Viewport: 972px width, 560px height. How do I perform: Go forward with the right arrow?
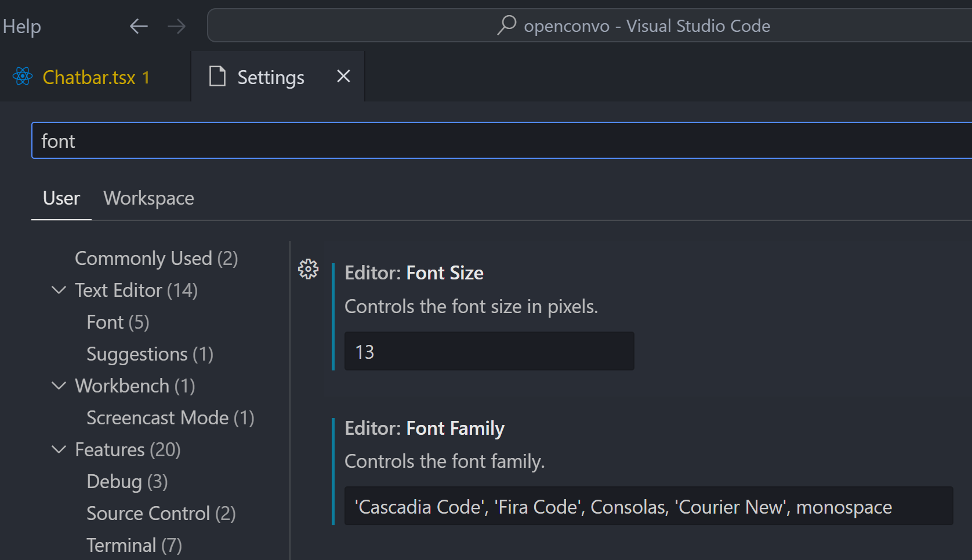pos(176,26)
